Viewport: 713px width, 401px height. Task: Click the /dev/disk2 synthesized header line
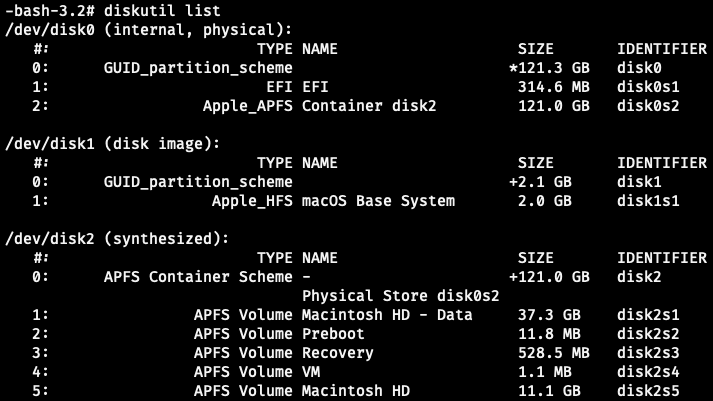click(x=117, y=238)
